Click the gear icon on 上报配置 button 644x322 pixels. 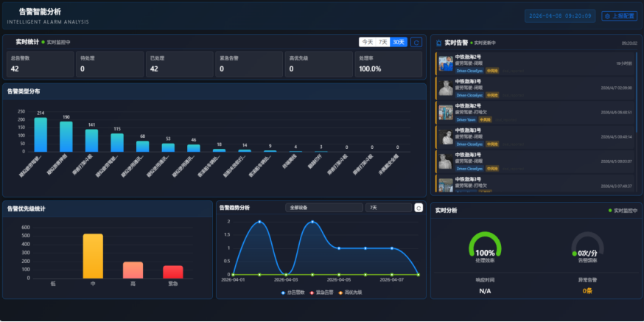click(x=607, y=15)
